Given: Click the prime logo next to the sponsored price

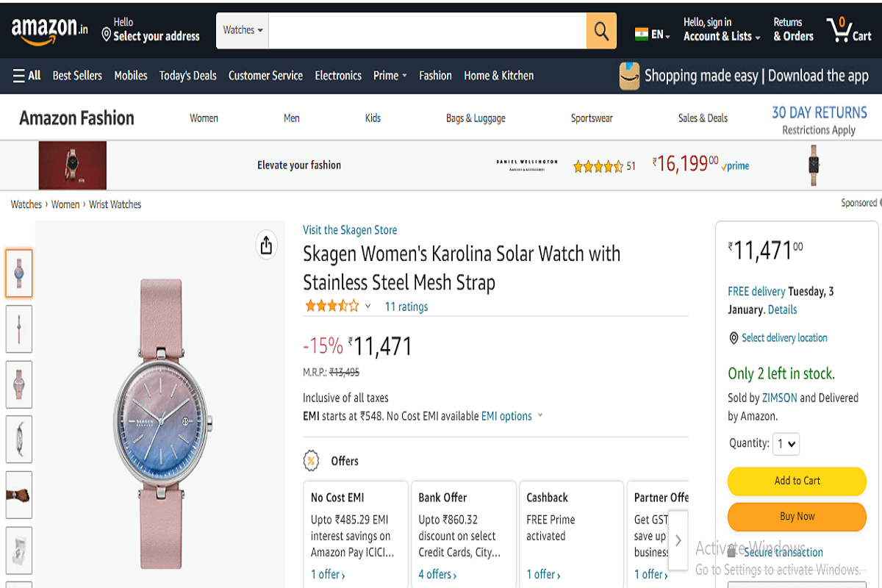Looking at the screenshot, I should (x=734, y=166).
